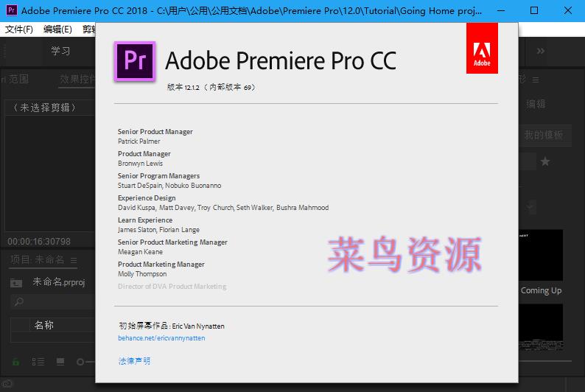Screen dimensions: 585x392
Task: Click the （未选择剪辑） label
Action: [44, 108]
